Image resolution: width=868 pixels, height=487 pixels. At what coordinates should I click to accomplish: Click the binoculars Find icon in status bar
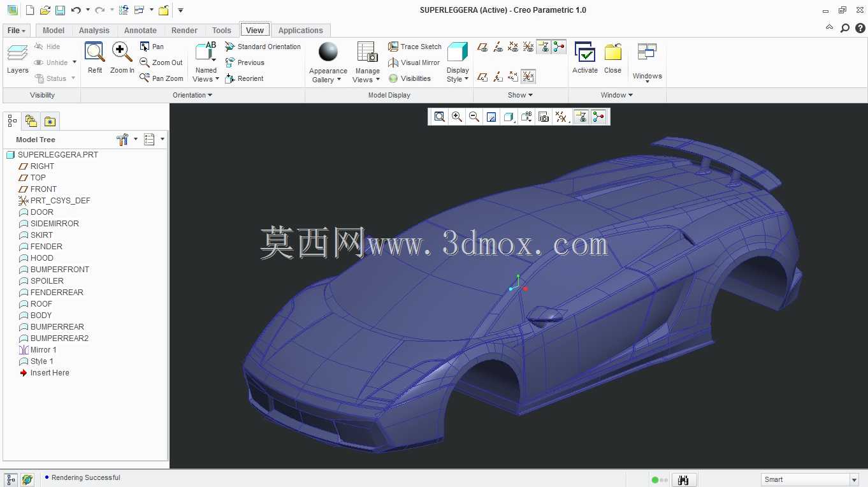point(684,480)
